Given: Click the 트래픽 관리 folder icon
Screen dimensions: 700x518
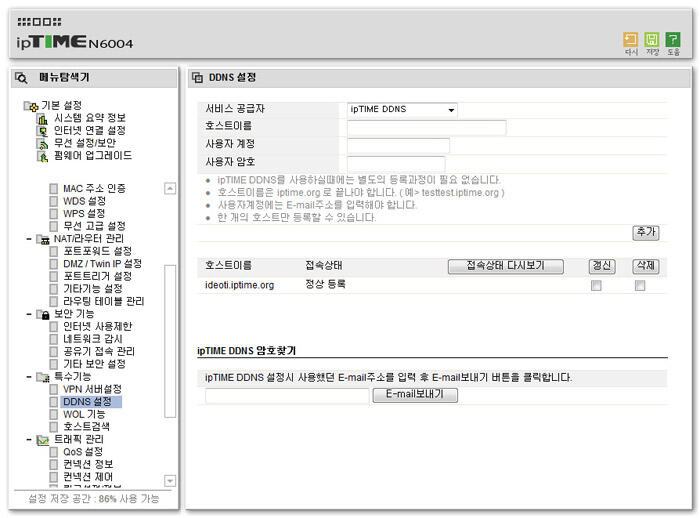Looking at the screenshot, I should click(x=43, y=440).
